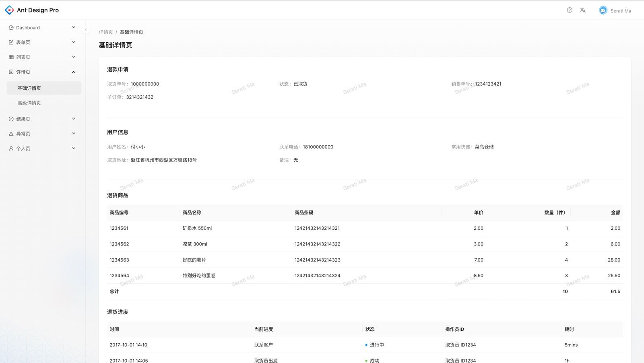This screenshot has height=363, width=644.
Task: Open the Dashboard menu label
Action: pyautogui.click(x=28, y=28)
